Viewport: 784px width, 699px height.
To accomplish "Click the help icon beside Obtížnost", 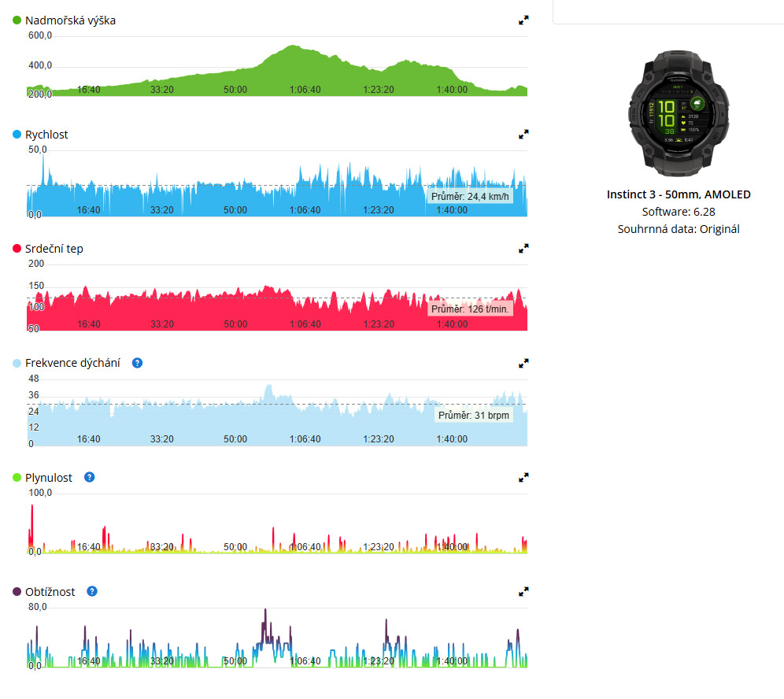I will click(92, 591).
